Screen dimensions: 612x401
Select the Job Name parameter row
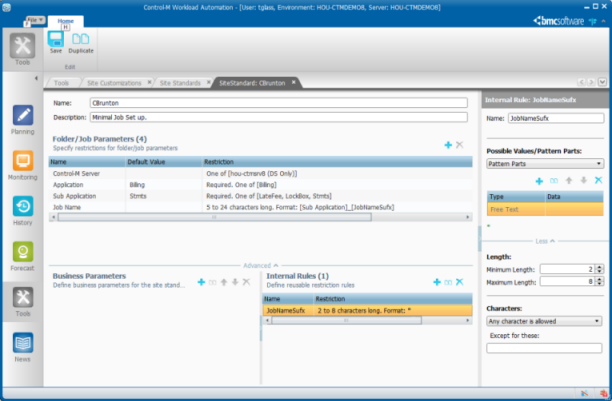pyautogui.click(x=260, y=207)
